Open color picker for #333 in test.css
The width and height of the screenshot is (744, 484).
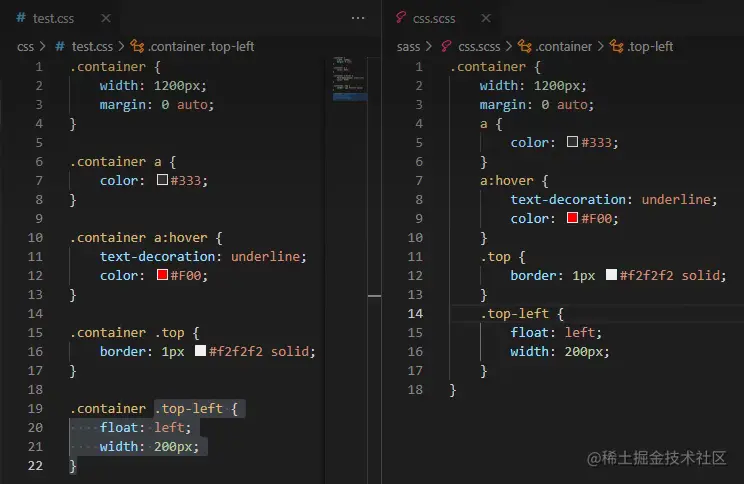[162, 180]
